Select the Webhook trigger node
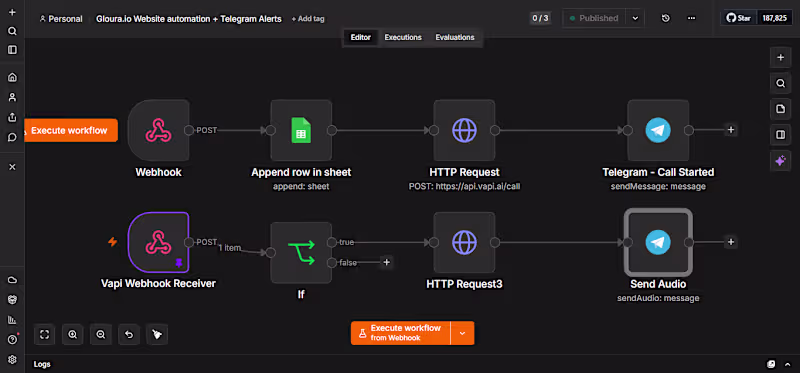The image size is (800, 373). pyautogui.click(x=158, y=130)
